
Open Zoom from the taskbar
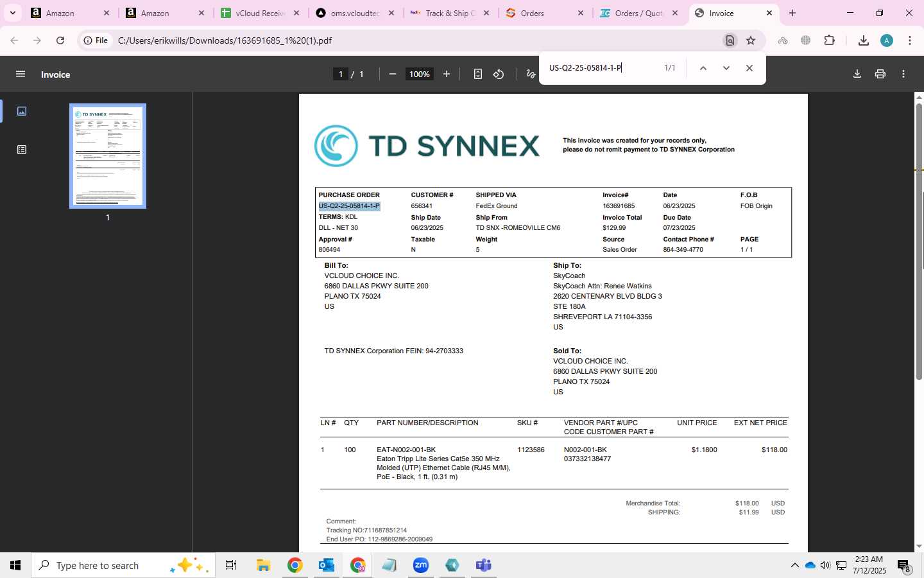[x=421, y=565]
